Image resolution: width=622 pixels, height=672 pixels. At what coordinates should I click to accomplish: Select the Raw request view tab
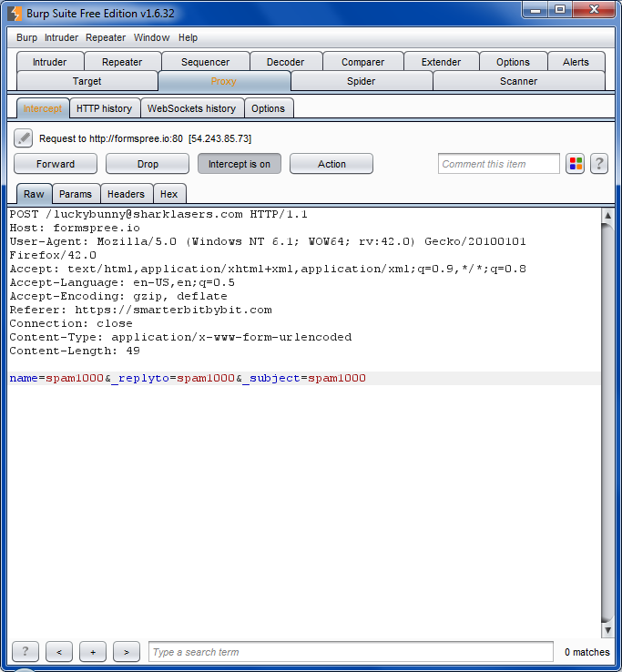pyautogui.click(x=34, y=194)
